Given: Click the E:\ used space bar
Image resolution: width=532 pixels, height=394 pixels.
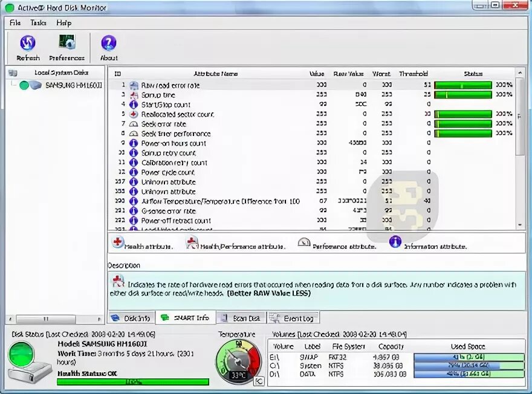Looking at the screenshot, I should (x=469, y=357).
